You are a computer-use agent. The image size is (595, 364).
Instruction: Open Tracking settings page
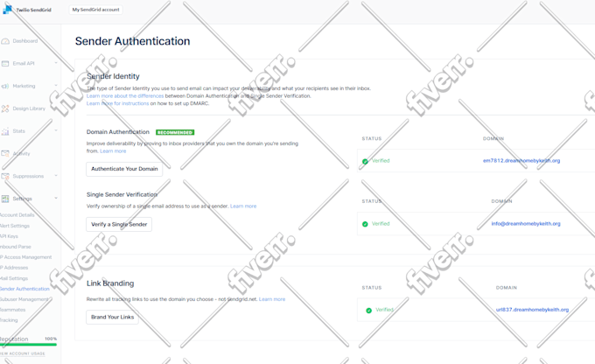tap(9, 320)
